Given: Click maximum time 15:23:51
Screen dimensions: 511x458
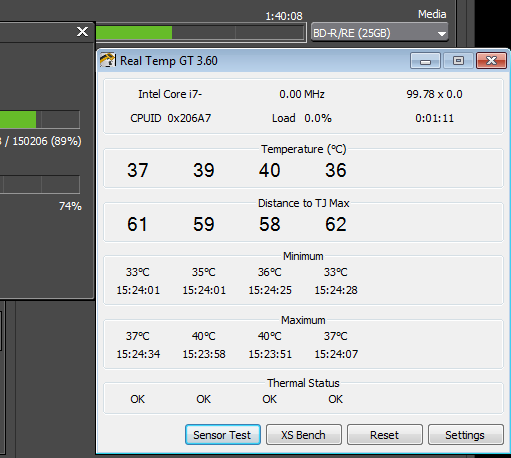Looking at the screenshot, I should click(270, 354).
